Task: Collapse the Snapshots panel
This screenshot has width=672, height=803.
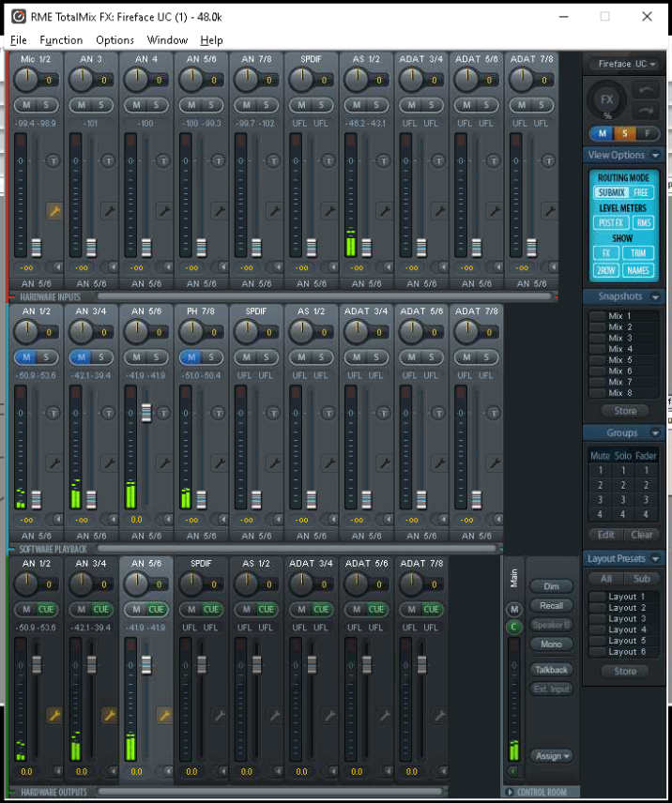Action: coord(655,297)
